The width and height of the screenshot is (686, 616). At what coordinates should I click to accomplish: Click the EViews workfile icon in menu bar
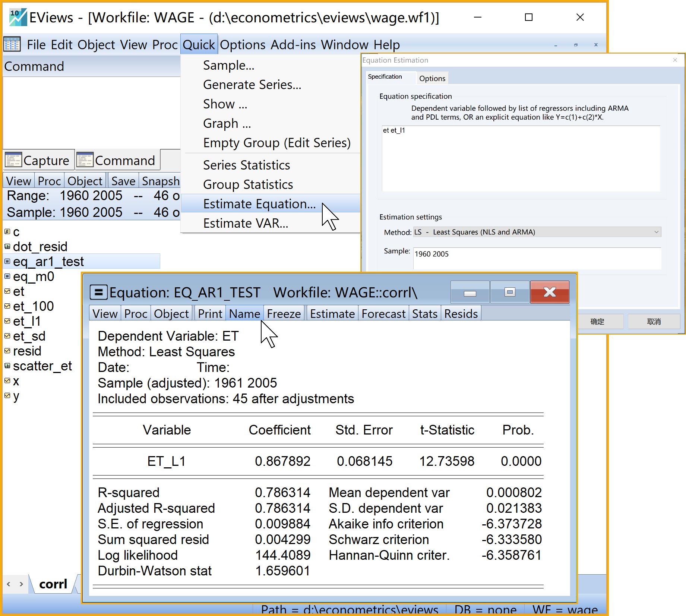pyautogui.click(x=12, y=45)
